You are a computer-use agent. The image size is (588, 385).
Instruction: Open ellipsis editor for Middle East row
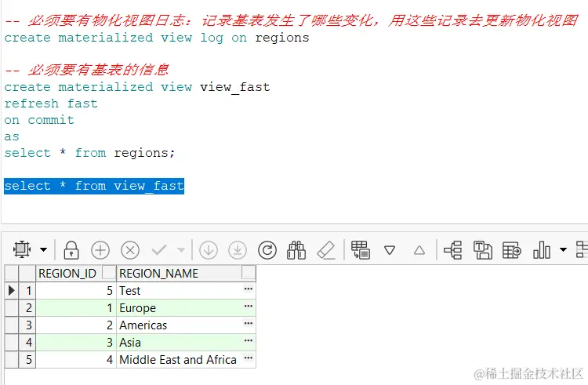(249, 358)
